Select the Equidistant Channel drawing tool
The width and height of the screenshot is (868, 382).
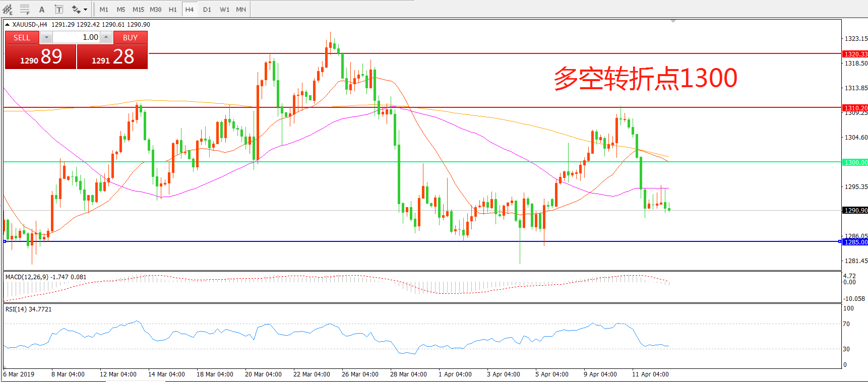coord(8,10)
